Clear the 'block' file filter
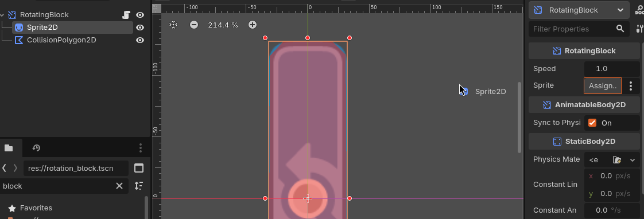 119,186
